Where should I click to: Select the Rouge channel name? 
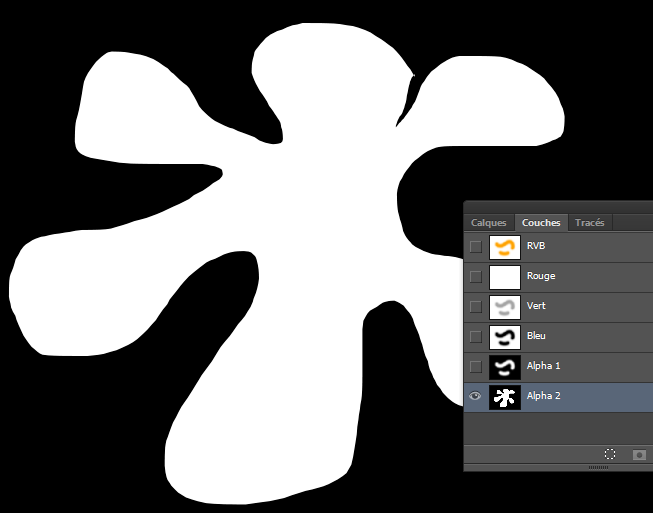[x=541, y=276]
